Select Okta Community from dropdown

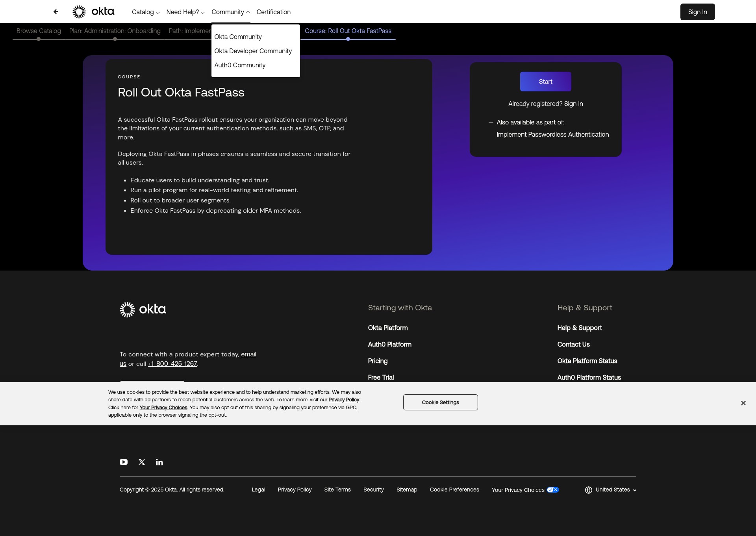coord(238,37)
